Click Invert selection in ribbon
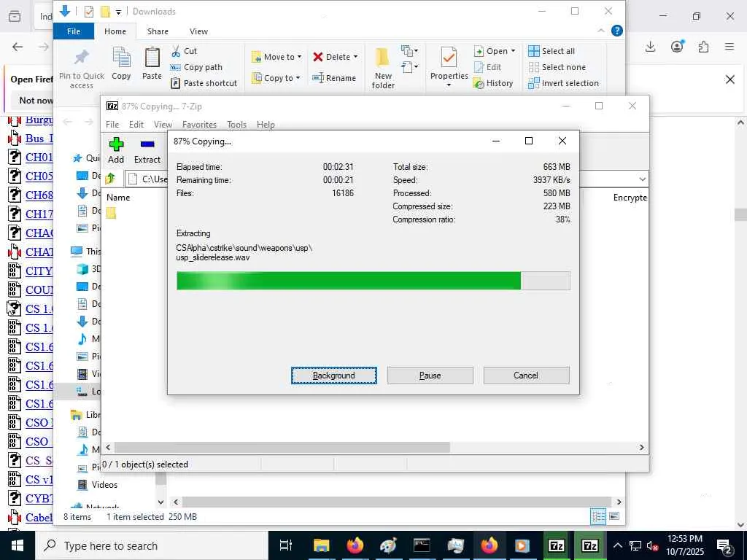Screen dimensions: 747x560 564,83
